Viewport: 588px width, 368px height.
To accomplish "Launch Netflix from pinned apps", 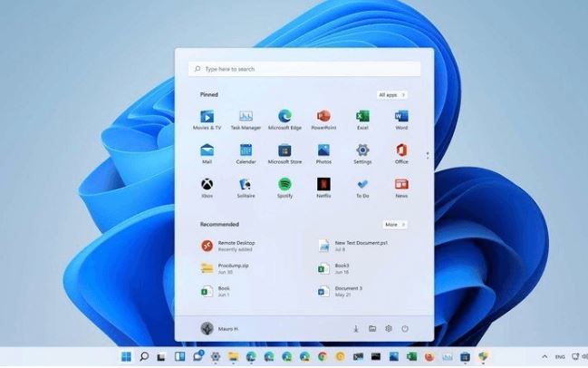I will 323,188.
